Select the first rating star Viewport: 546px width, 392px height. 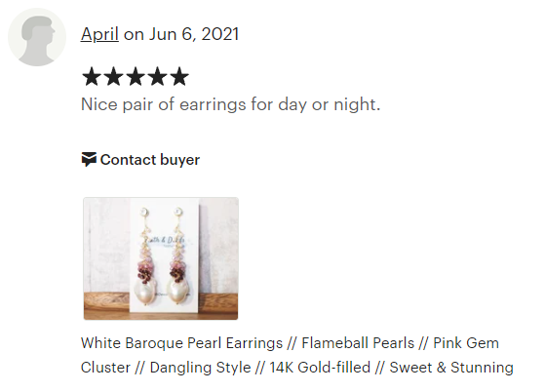pyautogui.click(x=92, y=77)
